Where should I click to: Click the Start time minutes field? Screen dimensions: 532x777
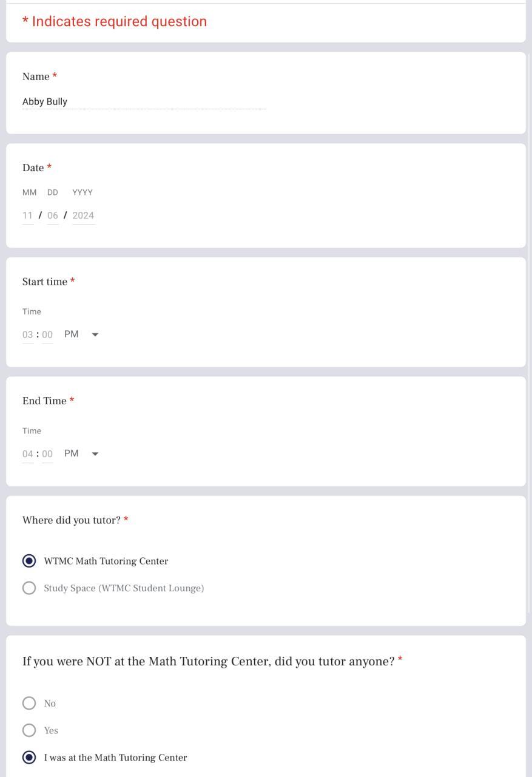tap(47, 334)
